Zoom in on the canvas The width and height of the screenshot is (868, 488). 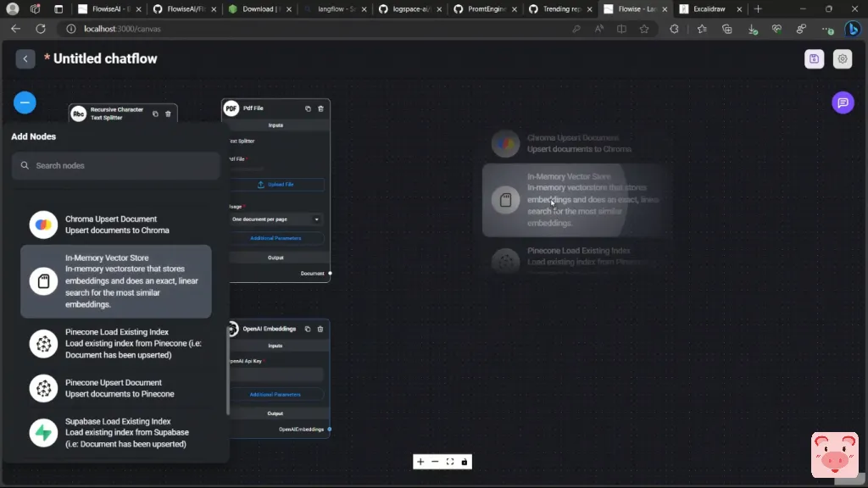420,462
